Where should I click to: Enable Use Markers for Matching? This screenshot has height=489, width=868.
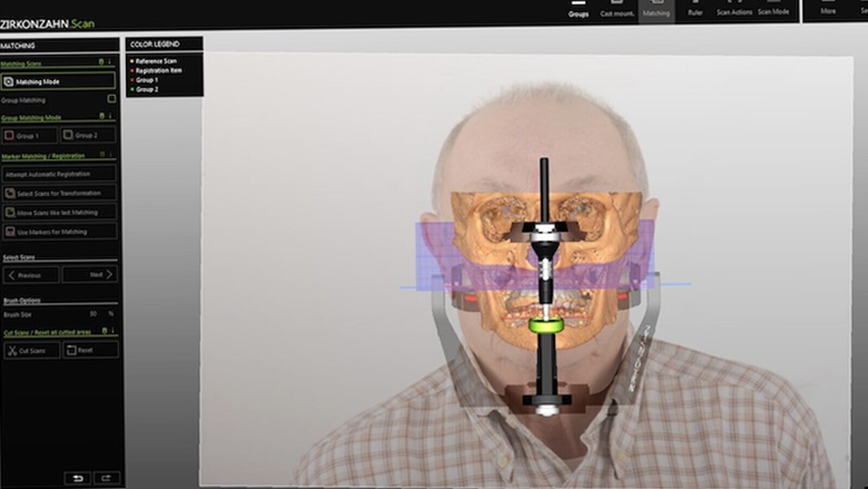(59, 231)
